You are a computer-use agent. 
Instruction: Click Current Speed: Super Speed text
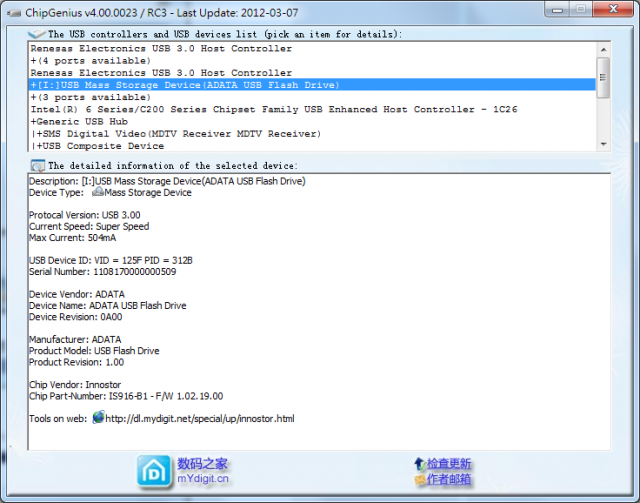89,226
